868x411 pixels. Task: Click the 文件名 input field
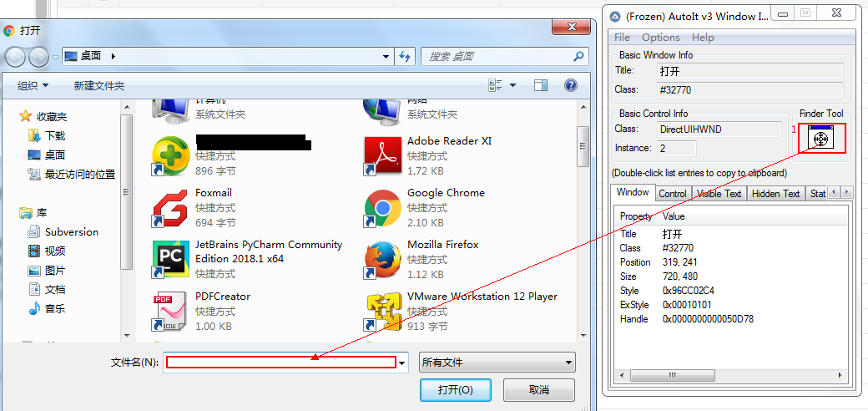tap(280, 363)
